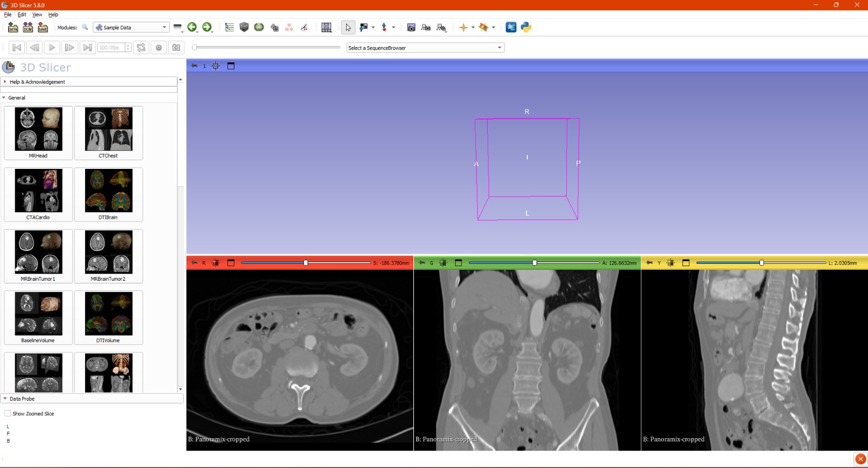Toggle the crosshair tool icon

pos(463,27)
